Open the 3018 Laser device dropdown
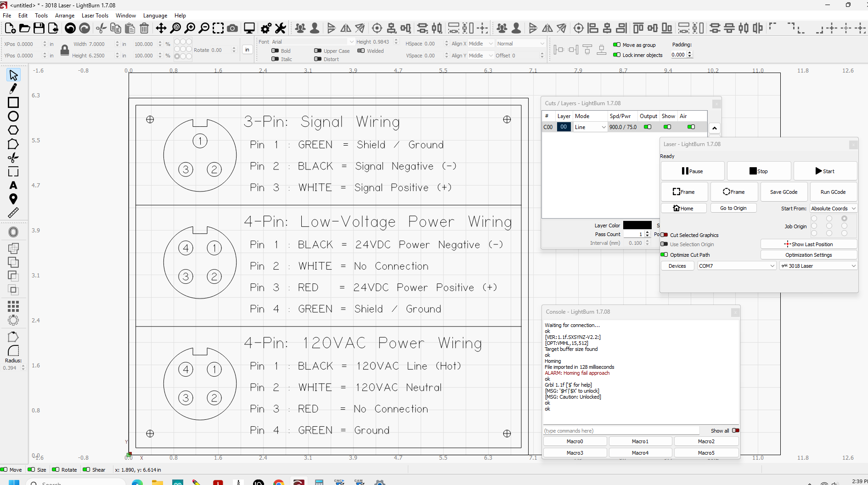The width and height of the screenshot is (868, 485). click(x=818, y=266)
